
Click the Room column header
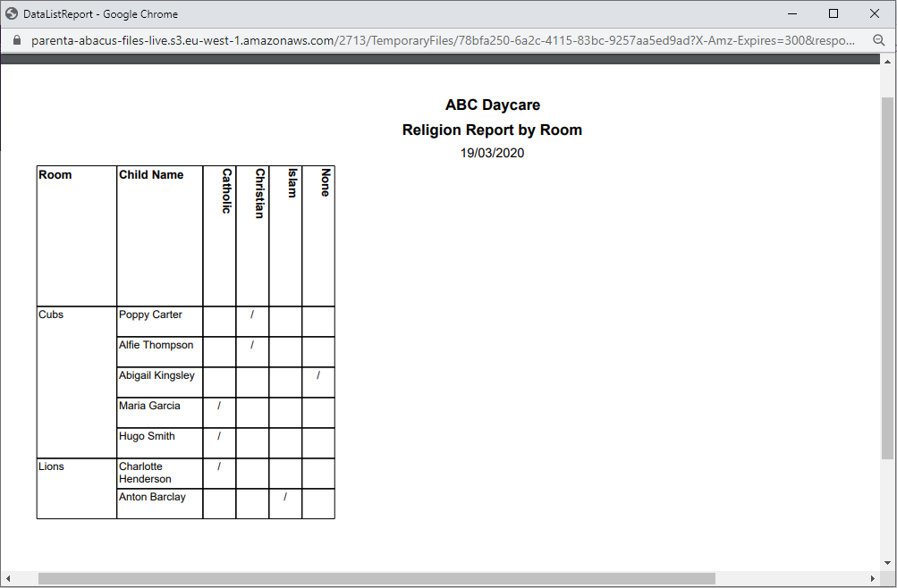click(x=77, y=236)
